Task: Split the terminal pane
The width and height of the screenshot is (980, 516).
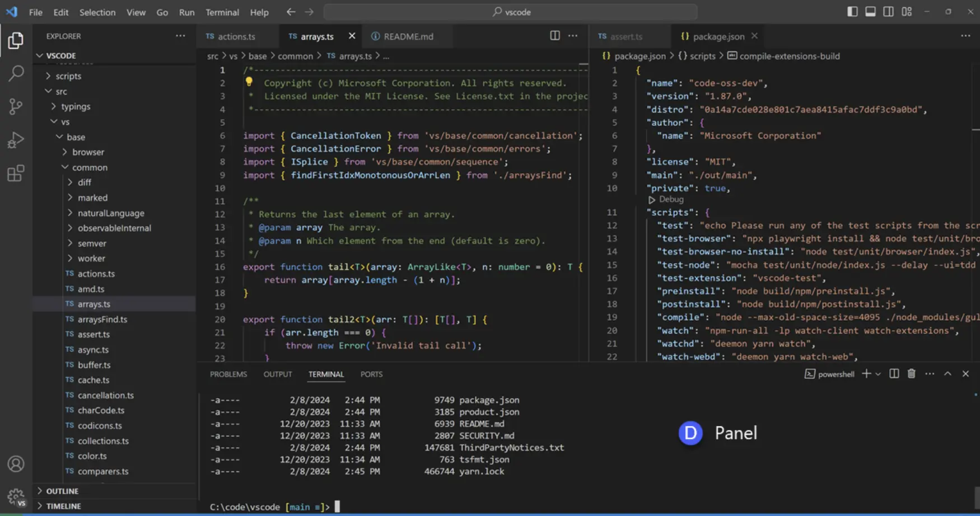Action: click(894, 374)
